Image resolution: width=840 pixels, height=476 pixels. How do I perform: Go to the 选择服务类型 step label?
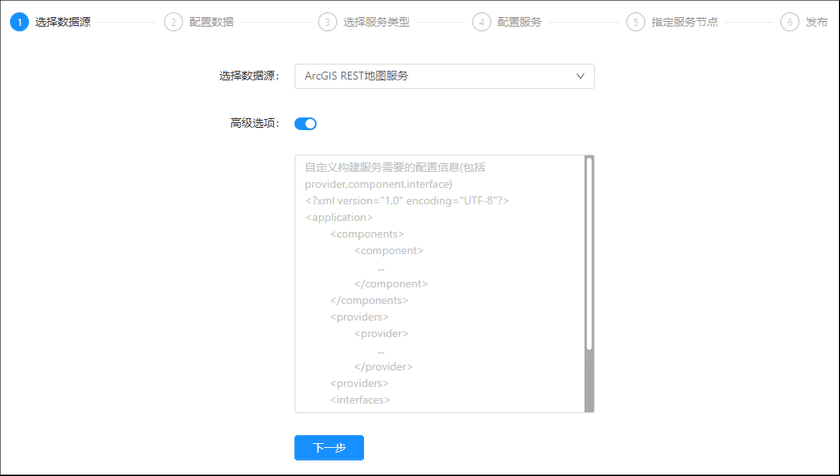[x=376, y=22]
